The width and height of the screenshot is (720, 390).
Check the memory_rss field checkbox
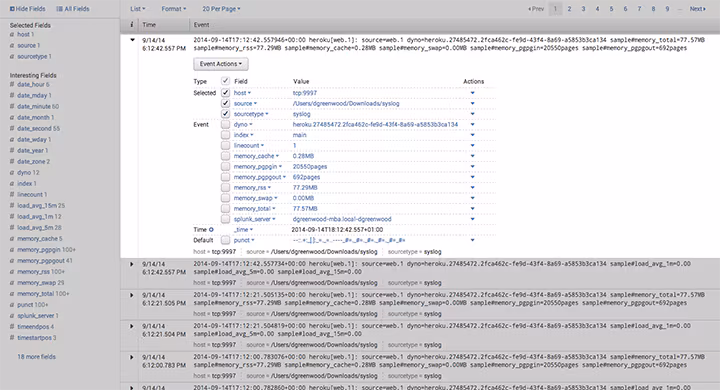point(225,187)
